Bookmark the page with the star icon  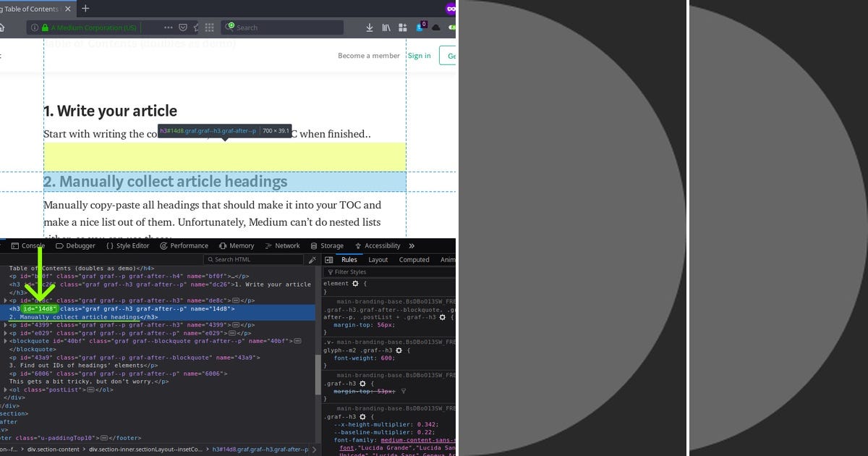(x=195, y=28)
